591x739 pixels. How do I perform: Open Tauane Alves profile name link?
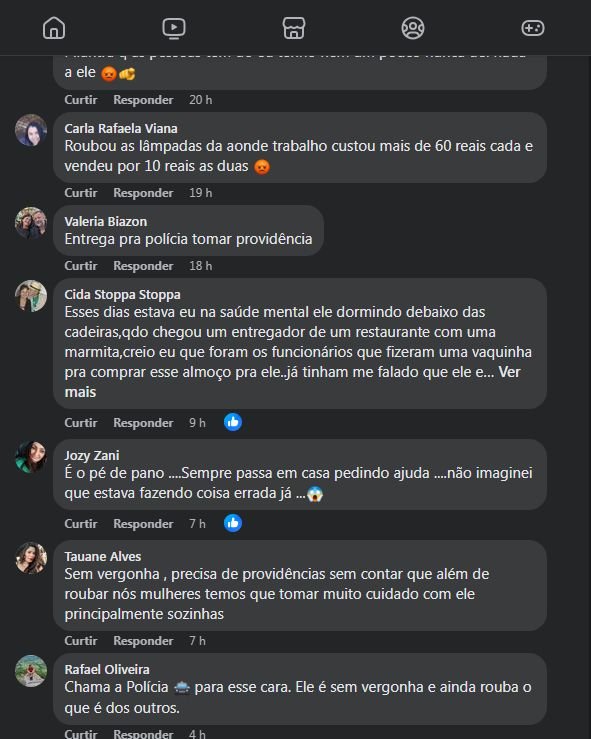click(103, 557)
